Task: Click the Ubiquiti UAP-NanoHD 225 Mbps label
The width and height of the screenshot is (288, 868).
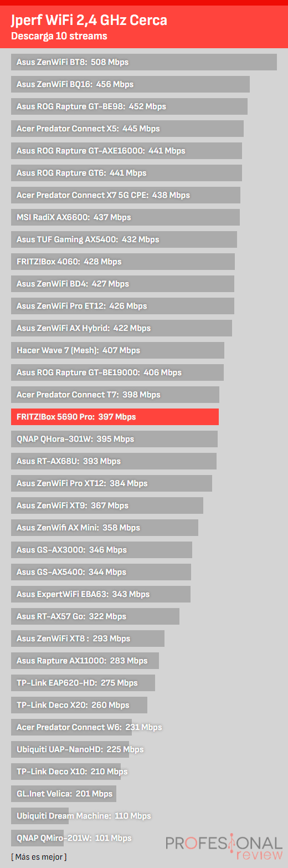Action: 80,749
